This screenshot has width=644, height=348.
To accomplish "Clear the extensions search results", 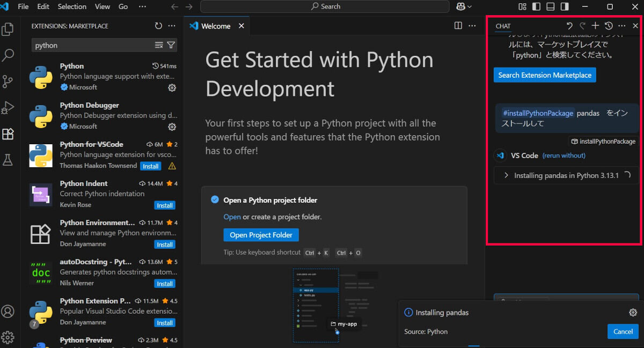I will [159, 45].
